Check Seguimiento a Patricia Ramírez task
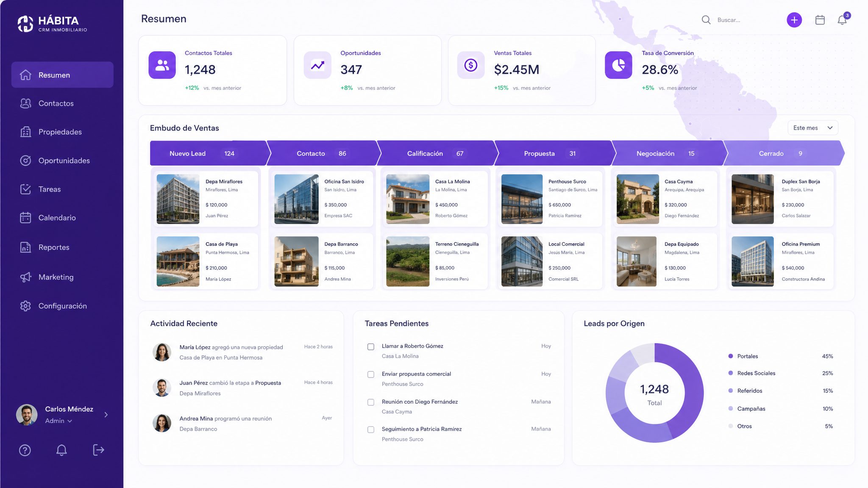The height and width of the screenshot is (488, 868). (371, 430)
